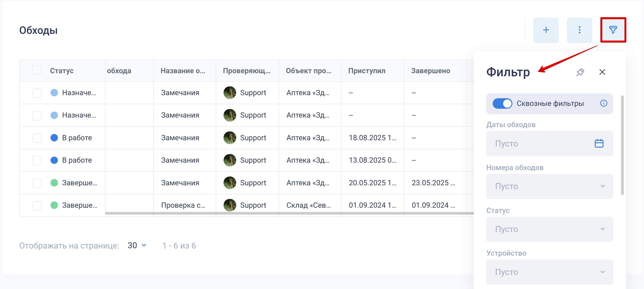This screenshot has height=289, width=644.
Task: Click the info icon next to Сквозные фильтры
Action: point(603,103)
